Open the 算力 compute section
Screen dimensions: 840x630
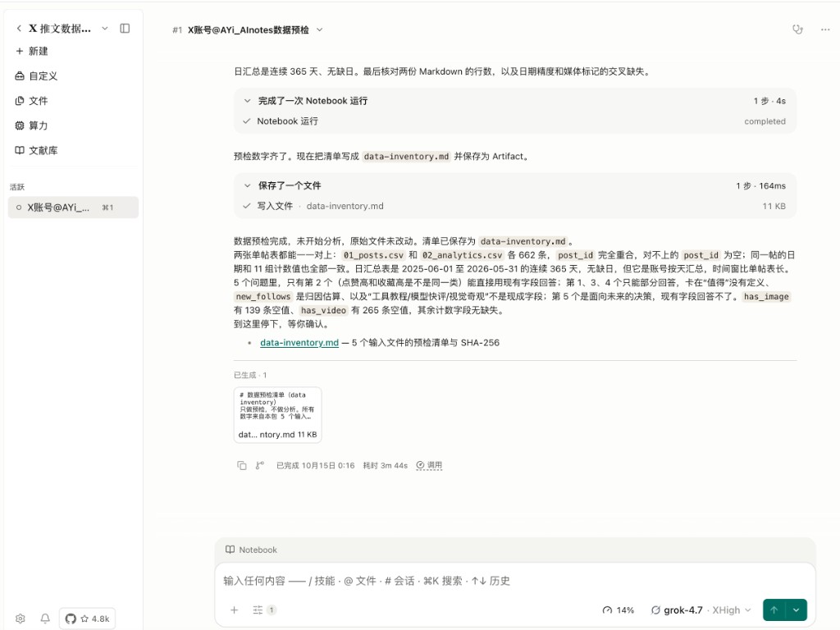click(x=32, y=126)
